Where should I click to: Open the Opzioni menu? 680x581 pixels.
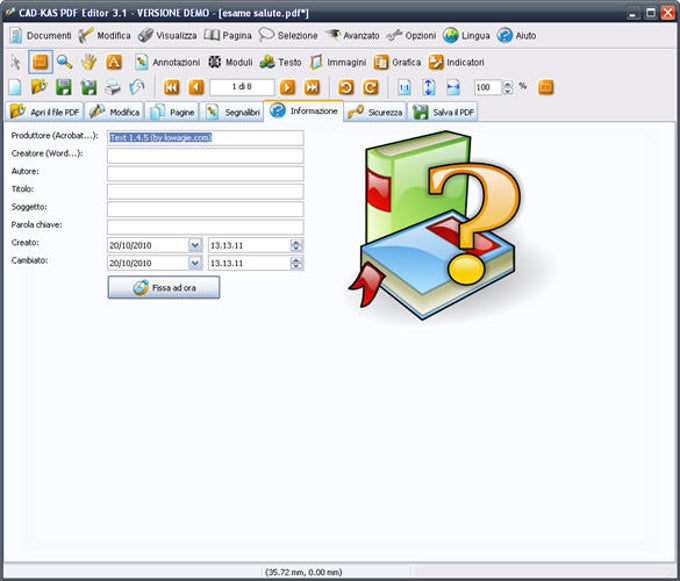(x=411, y=36)
